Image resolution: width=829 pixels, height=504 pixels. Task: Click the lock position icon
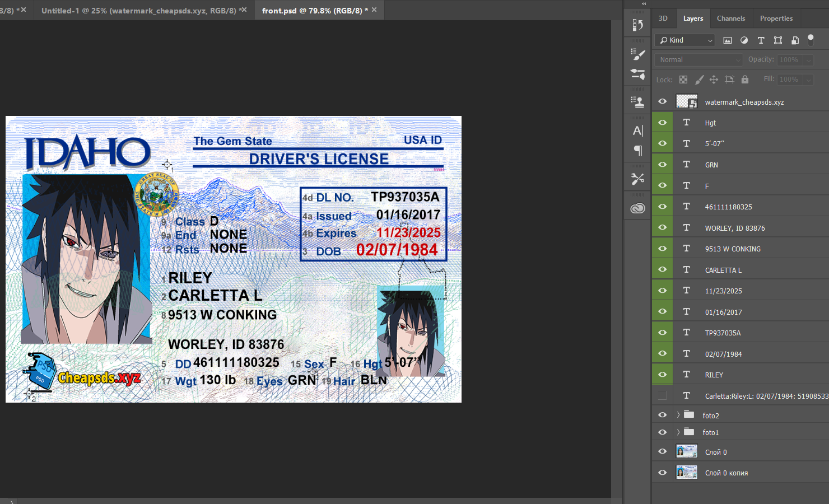714,80
